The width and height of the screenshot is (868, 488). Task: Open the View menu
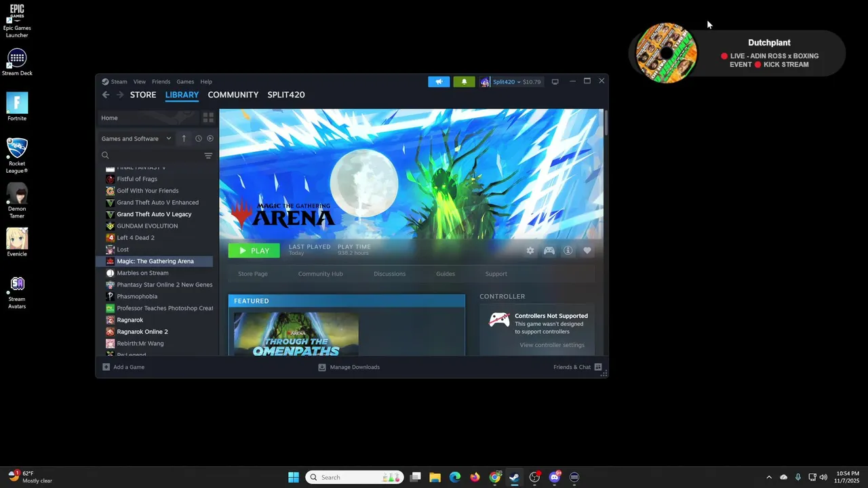pyautogui.click(x=140, y=81)
